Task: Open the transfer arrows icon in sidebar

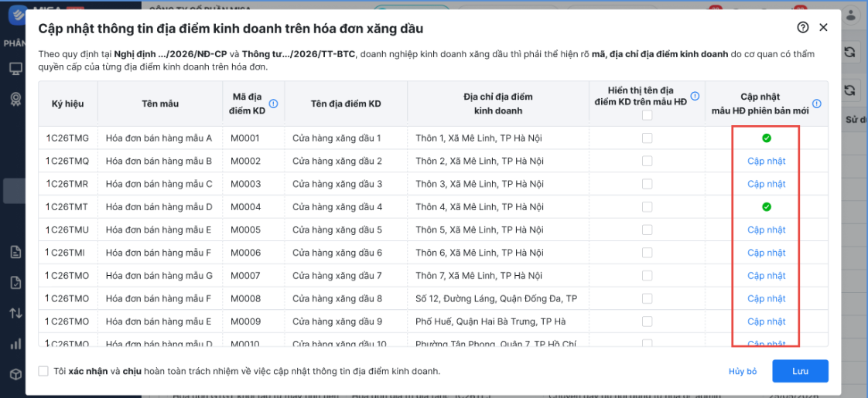Action: pyautogui.click(x=16, y=314)
